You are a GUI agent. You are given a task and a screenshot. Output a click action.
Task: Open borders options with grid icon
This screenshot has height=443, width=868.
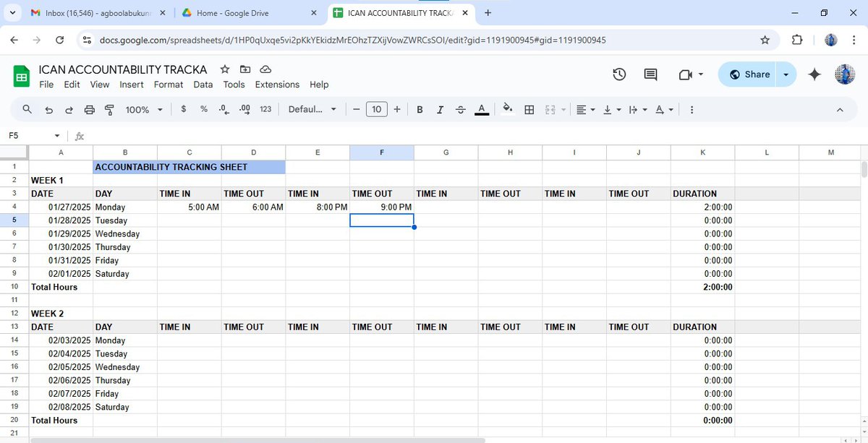(x=529, y=109)
